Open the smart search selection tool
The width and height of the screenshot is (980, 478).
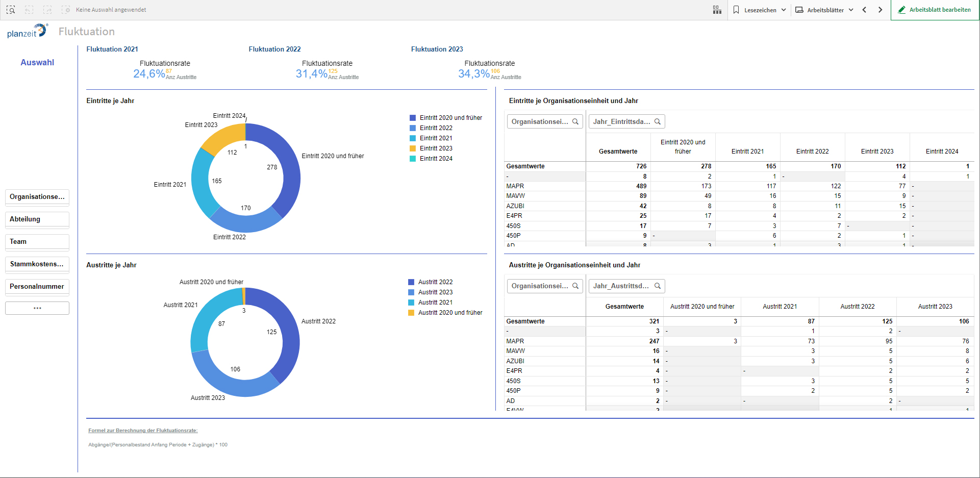(11, 10)
